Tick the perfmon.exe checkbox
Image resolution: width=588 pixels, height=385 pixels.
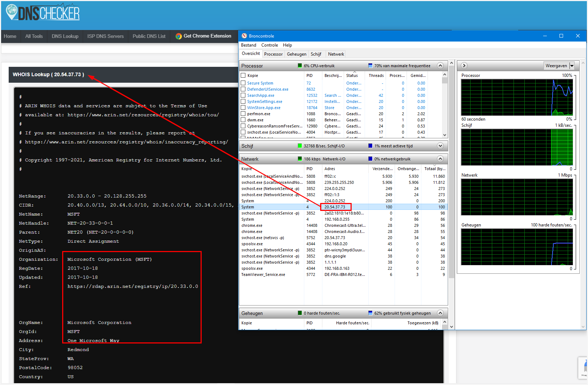(x=243, y=114)
